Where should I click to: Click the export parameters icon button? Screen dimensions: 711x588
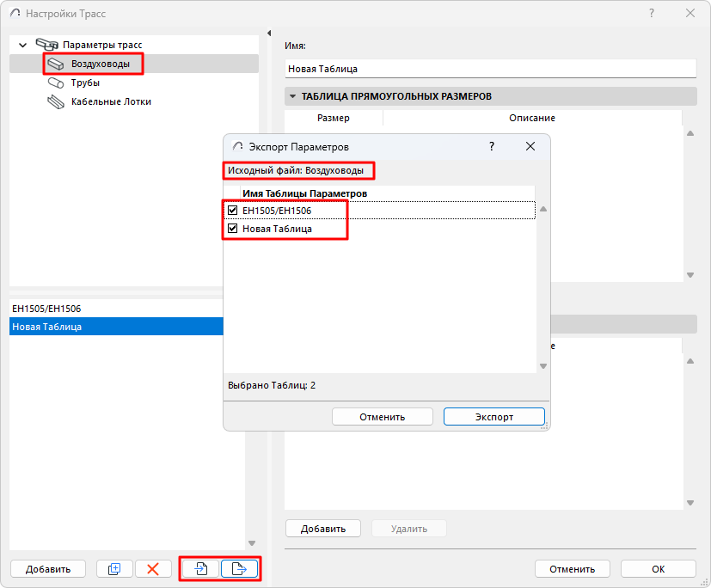click(239, 568)
